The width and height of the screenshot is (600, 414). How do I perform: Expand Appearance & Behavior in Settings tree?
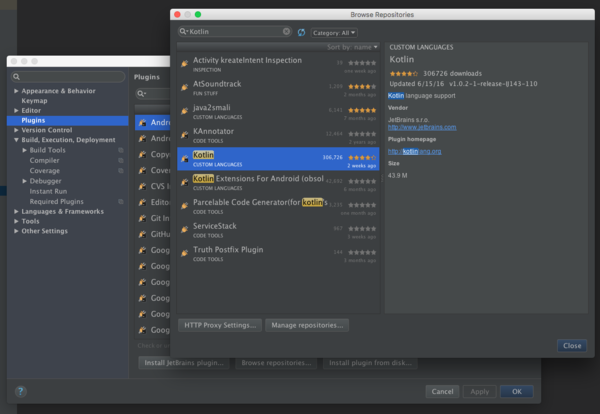pyautogui.click(x=16, y=91)
